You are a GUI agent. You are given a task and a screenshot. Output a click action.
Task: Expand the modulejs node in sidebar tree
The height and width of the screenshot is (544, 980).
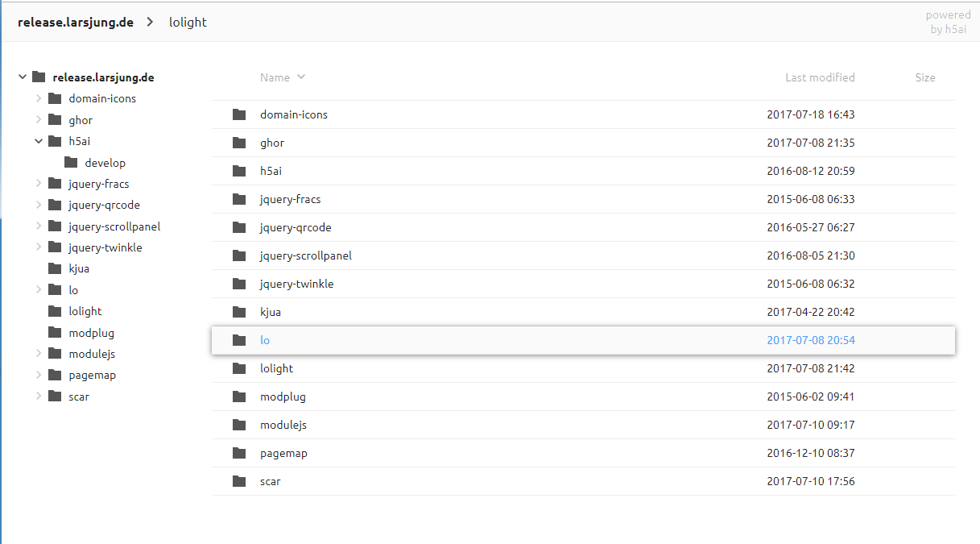click(39, 354)
